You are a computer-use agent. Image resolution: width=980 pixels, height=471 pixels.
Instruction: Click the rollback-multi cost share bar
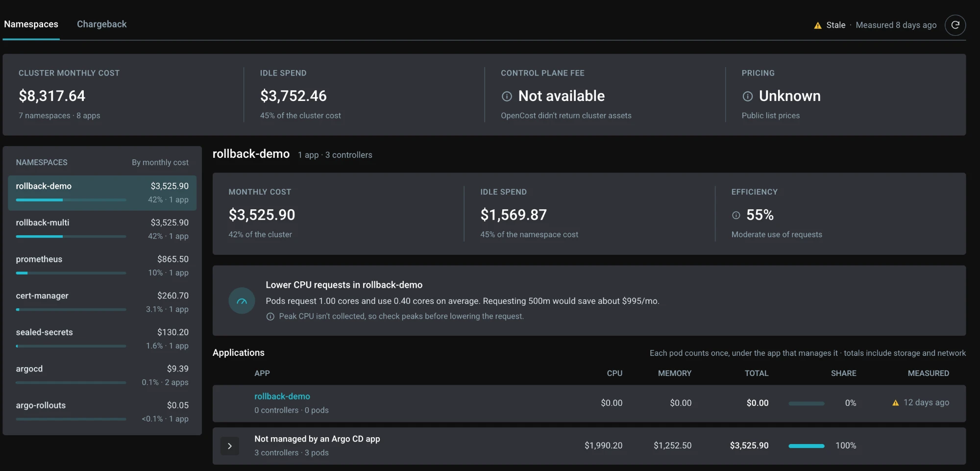click(x=71, y=236)
